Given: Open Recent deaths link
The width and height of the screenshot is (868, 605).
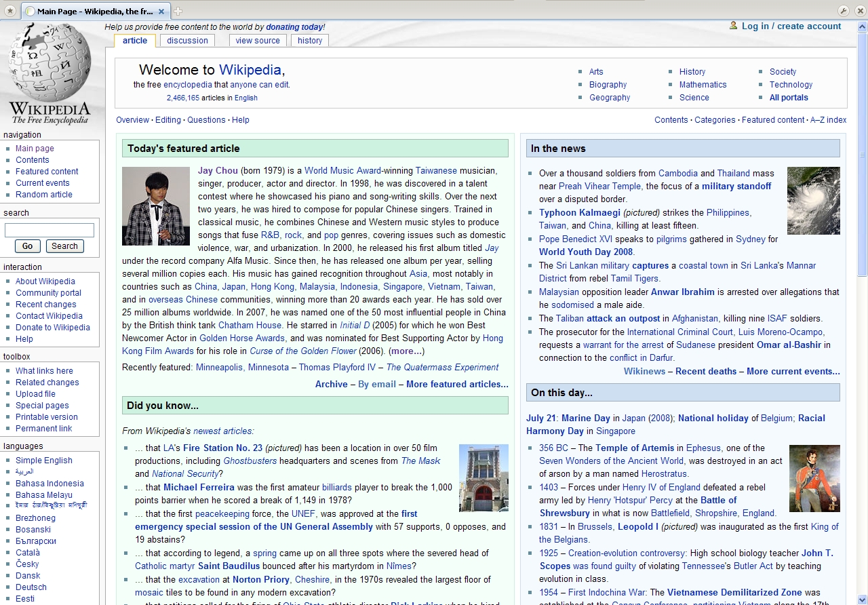Looking at the screenshot, I should 706,372.
